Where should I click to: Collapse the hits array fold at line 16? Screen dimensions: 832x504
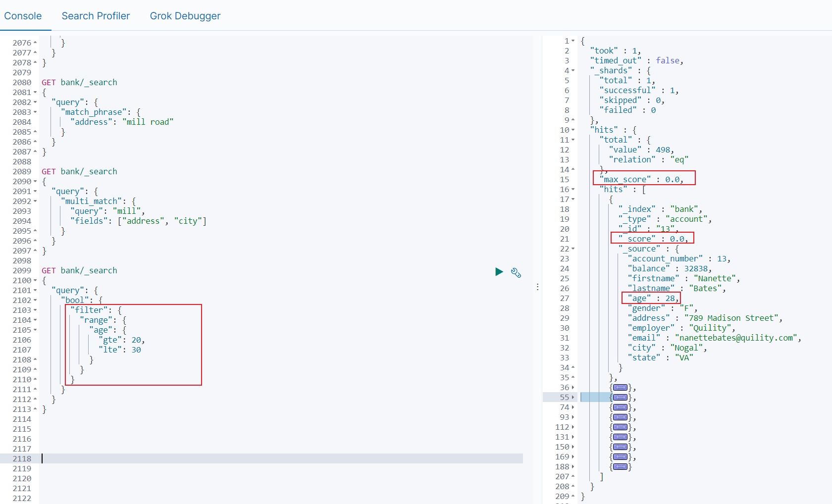point(573,189)
